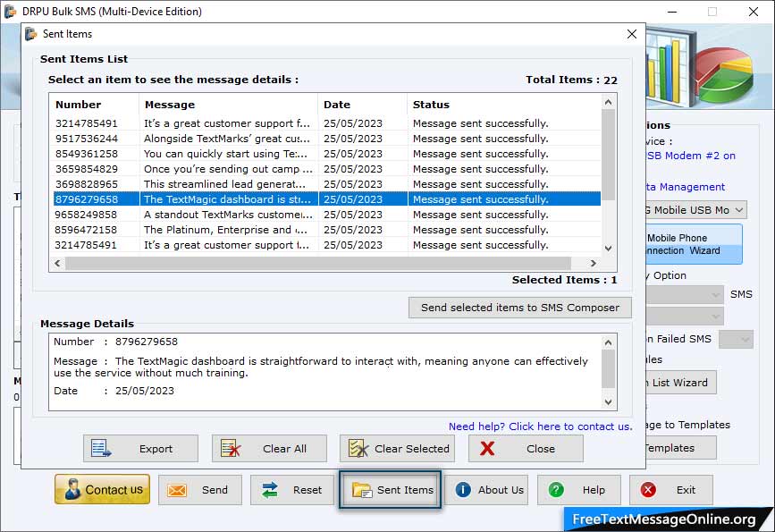The width and height of the screenshot is (775, 532).
Task: Open the disabled dropdown beneath the SMS dropdown
Action: [685, 316]
